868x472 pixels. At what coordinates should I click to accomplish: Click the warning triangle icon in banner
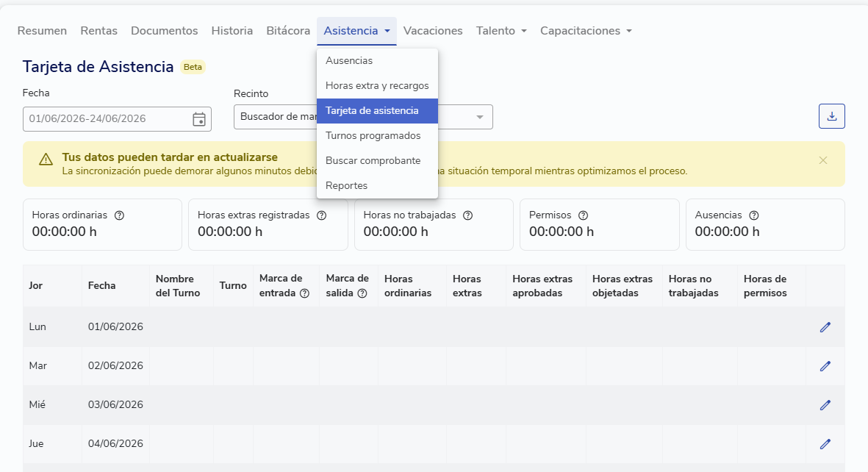(46, 160)
